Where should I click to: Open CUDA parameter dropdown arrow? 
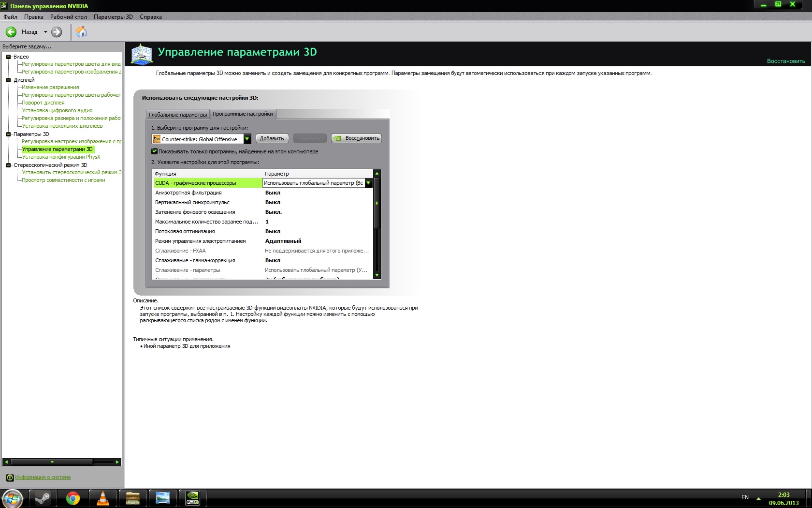point(369,183)
